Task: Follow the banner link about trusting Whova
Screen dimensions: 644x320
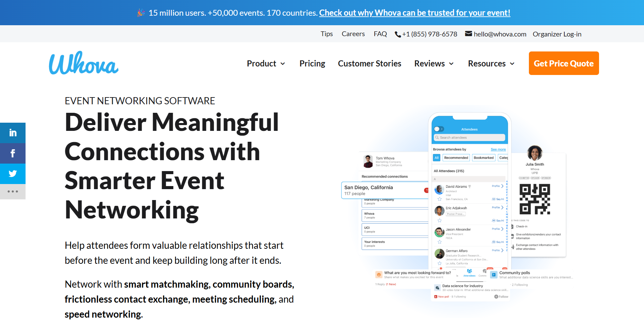Action: (x=414, y=13)
